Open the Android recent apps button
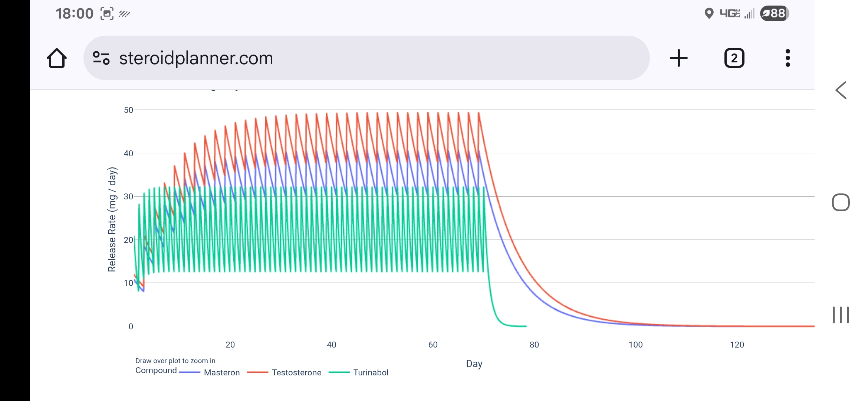The width and height of the screenshot is (868, 401). (x=841, y=315)
